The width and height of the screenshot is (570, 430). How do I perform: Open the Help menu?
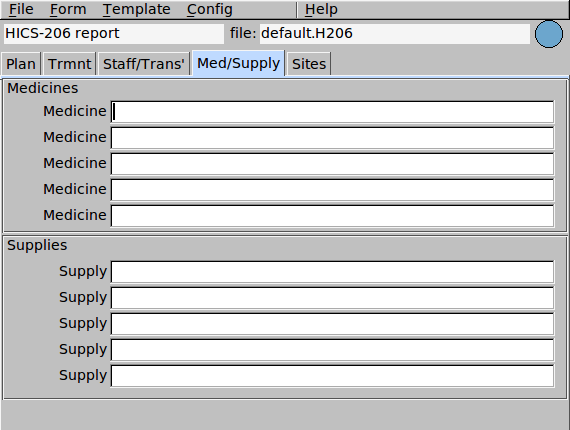click(321, 9)
